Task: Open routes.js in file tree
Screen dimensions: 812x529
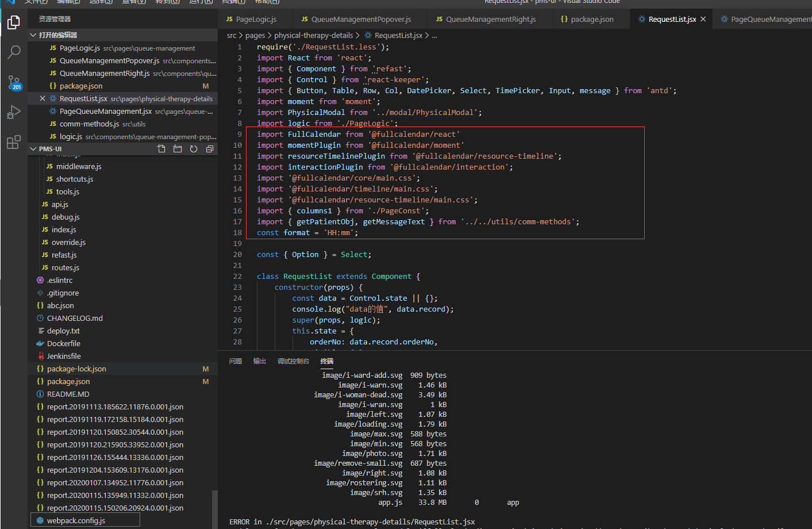Action: click(122, 268)
